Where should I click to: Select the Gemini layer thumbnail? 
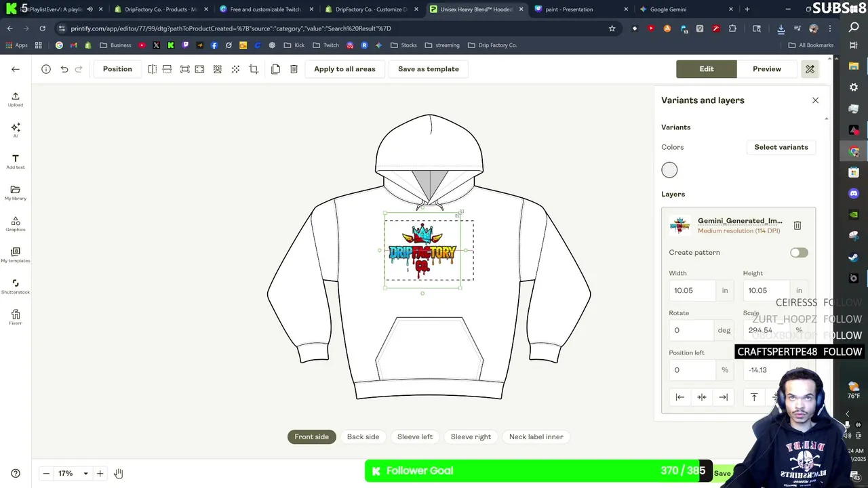(x=679, y=225)
